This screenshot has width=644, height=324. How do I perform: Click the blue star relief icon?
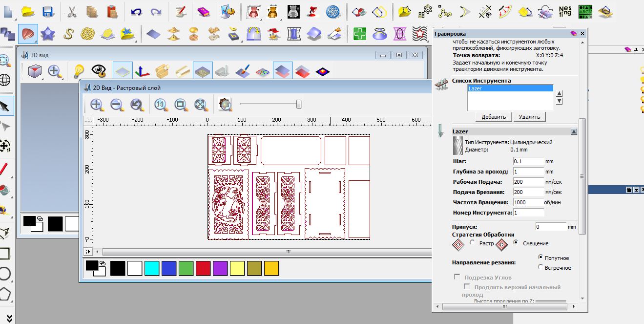pyautogui.click(x=48, y=34)
